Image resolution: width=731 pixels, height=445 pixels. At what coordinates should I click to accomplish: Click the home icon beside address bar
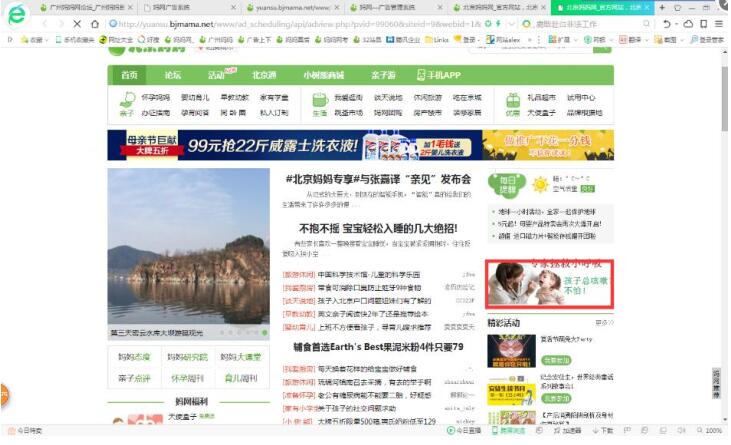tap(95, 23)
